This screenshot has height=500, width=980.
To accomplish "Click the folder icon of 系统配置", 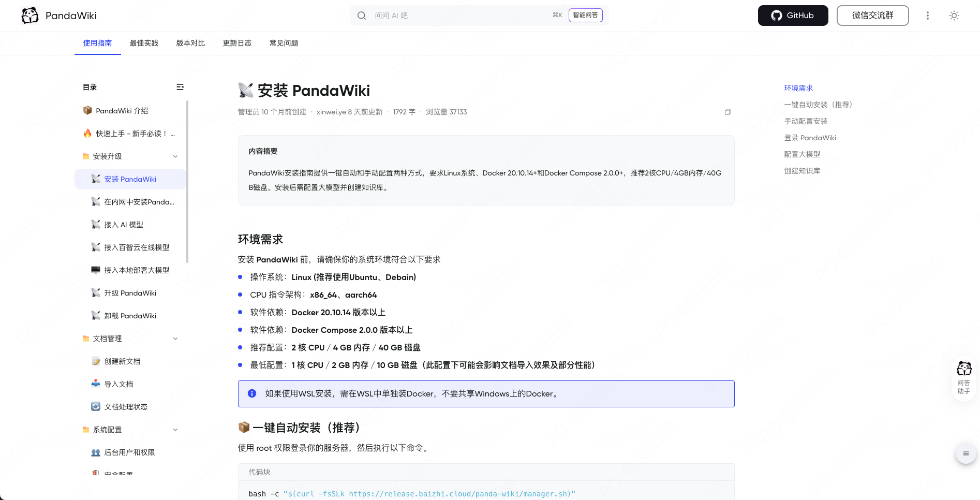I will [x=86, y=430].
